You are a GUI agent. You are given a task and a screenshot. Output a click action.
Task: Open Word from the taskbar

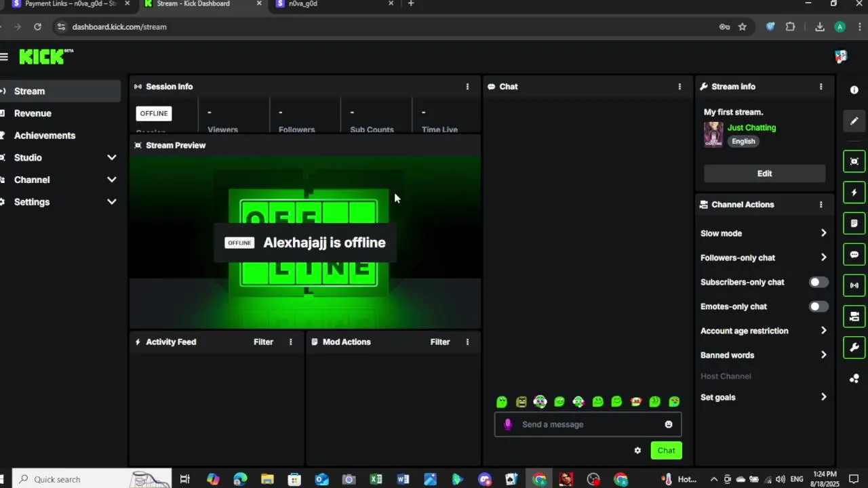[403, 480]
